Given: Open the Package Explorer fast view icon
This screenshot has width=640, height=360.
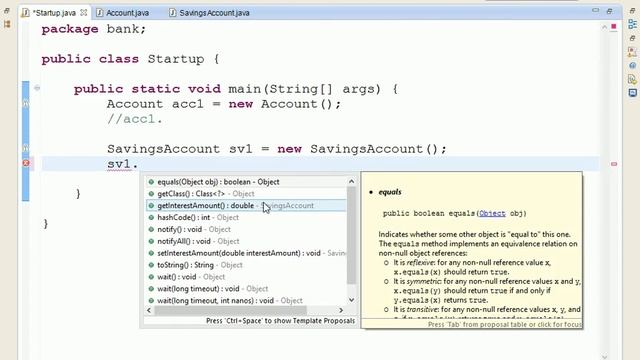Looking at the screenshot, I should click(x=7, y=24).
